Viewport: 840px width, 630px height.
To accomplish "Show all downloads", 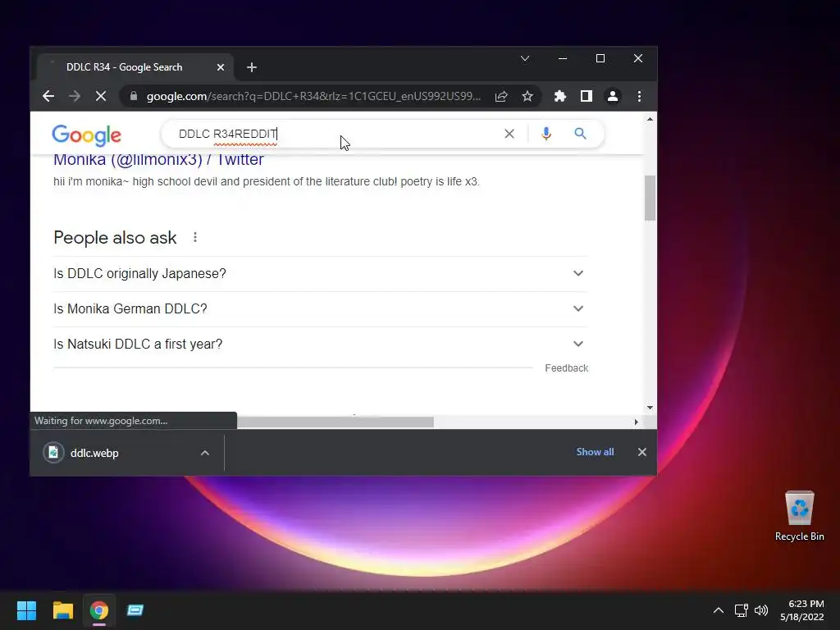I will (596, 452).
